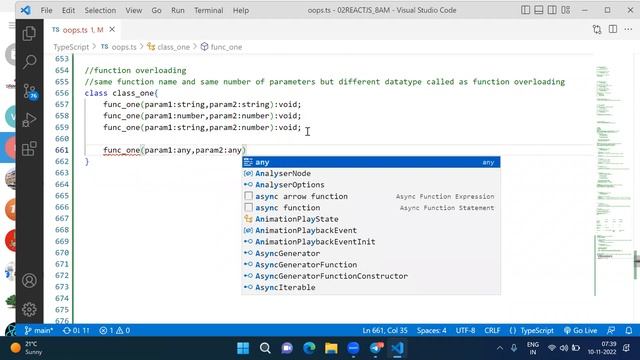Start Go Live server from status bar
640x360 pixels.
pos(580,330)
